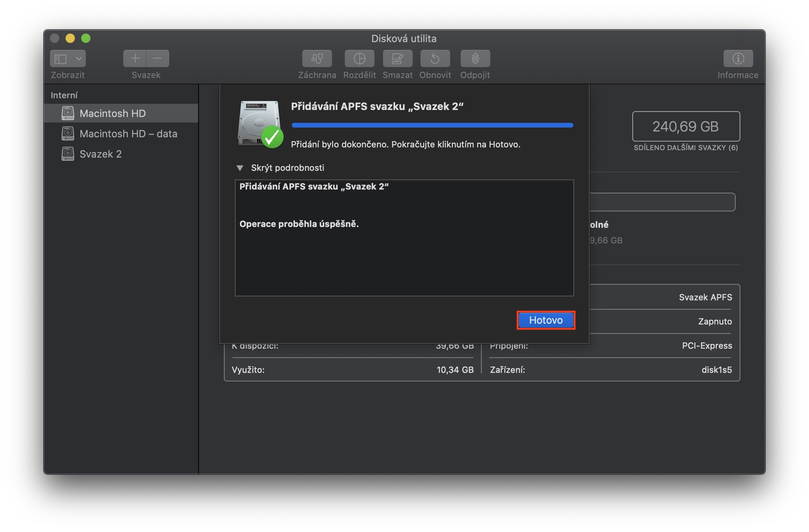Click the Erase (Smazat) toolbar icon
The height and width of the screenshot is (532, 809).
(397, 59)
